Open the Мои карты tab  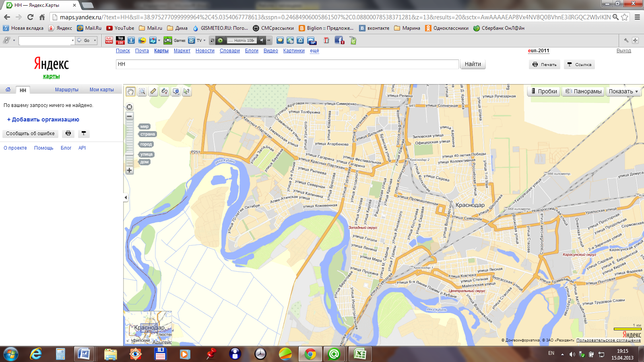101,90
